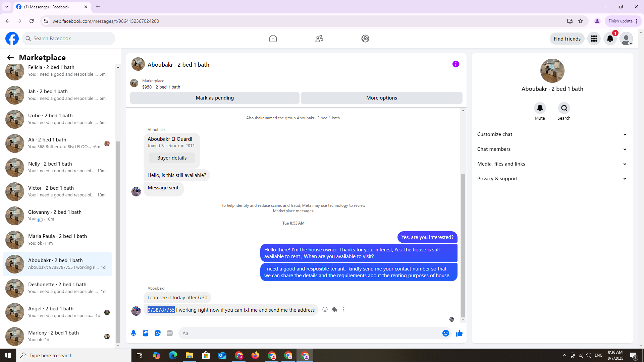Image resolution: width=644 pixels, height=362 pixels.
Task: Open the emoji picker in message box
Action: coord(445,333)
